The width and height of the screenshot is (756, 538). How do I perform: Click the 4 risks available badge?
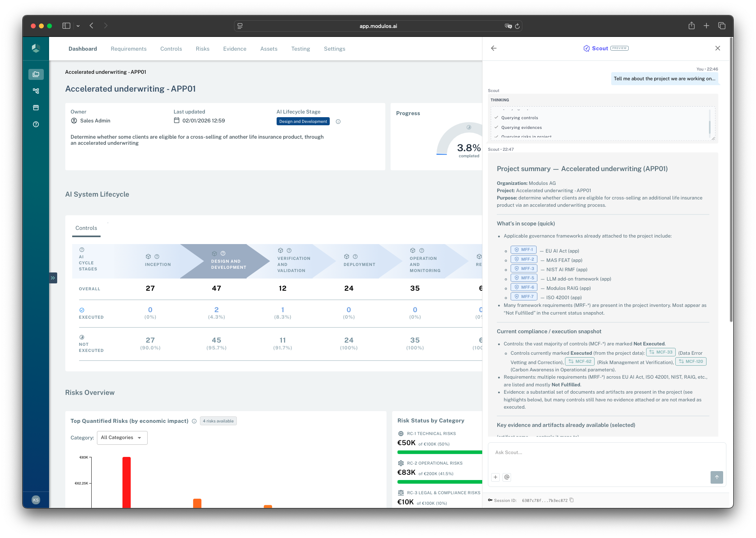[x=218, y=420]
